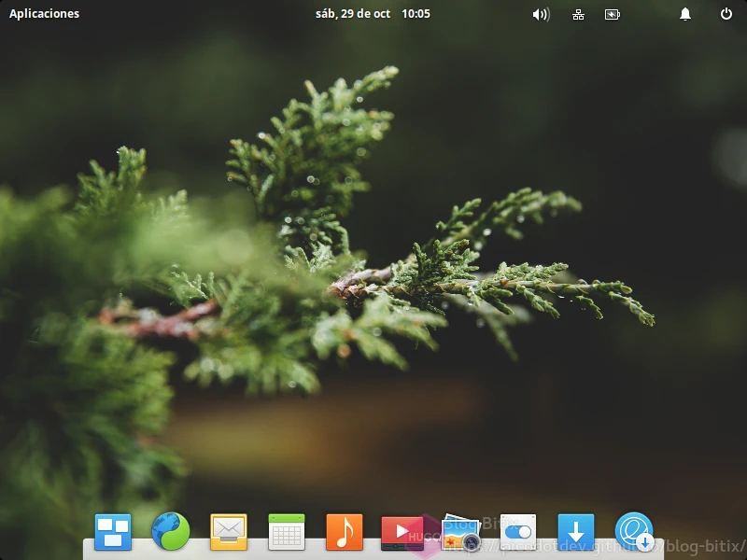
Task: Expand the network indicator menu
Action: [x=578, y=14]
